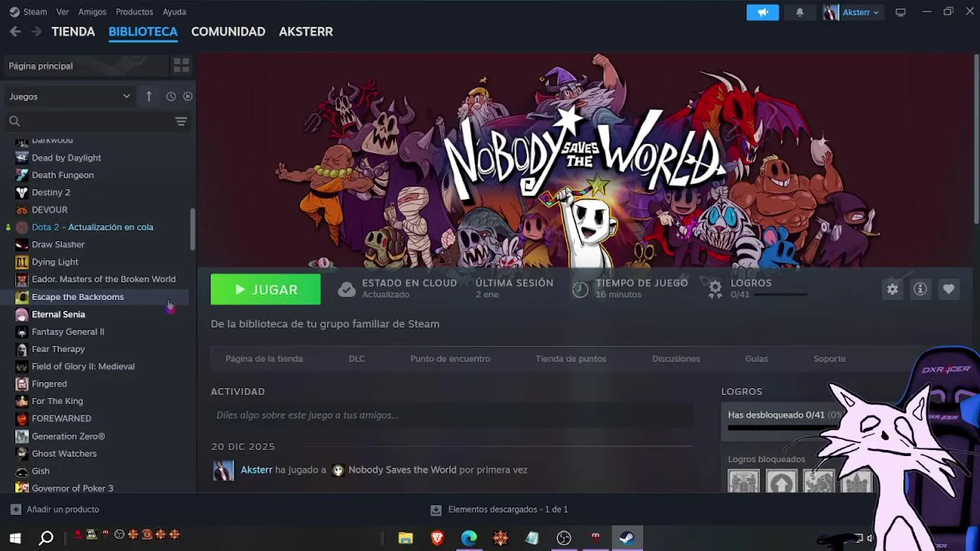Show recent games via clock icon

(171, 96)
